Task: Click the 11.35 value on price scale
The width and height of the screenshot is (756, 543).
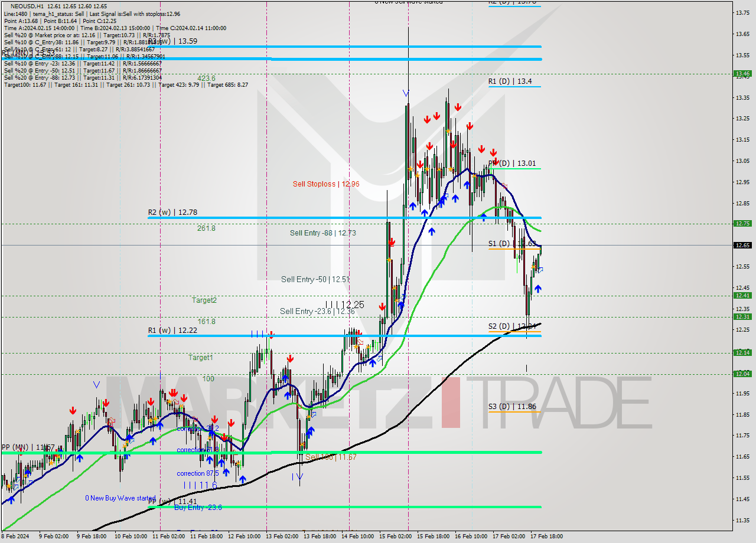Action: point(742,520)
